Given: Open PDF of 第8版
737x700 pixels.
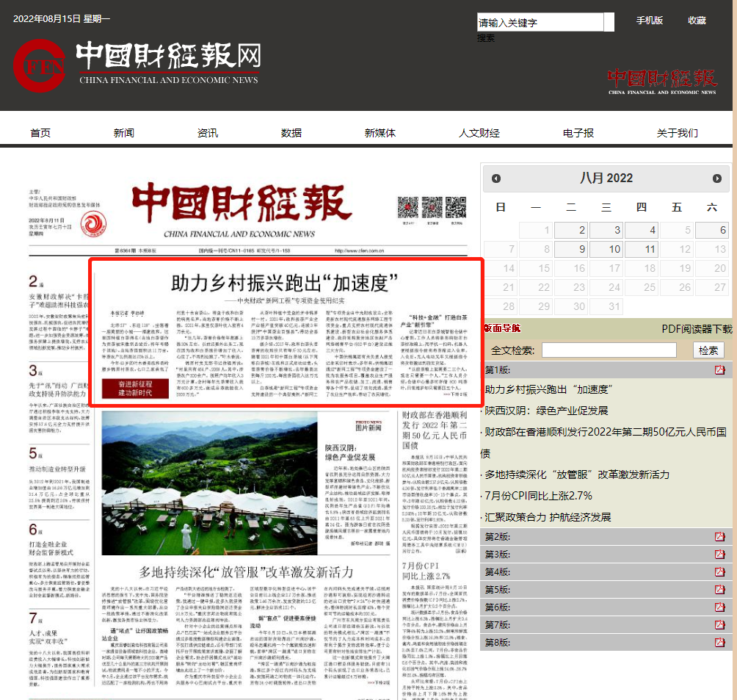Looking at the screenshot, I should pos(719,643).
